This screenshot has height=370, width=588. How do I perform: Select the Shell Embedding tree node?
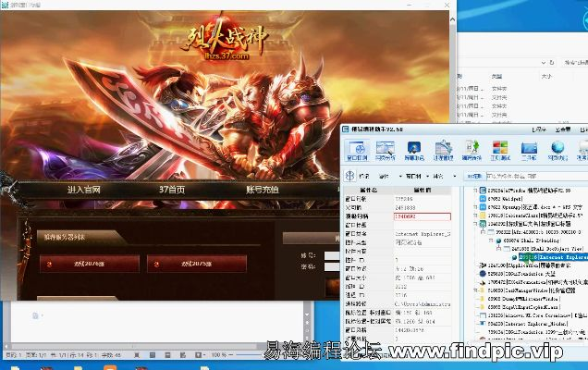point(531,240)
